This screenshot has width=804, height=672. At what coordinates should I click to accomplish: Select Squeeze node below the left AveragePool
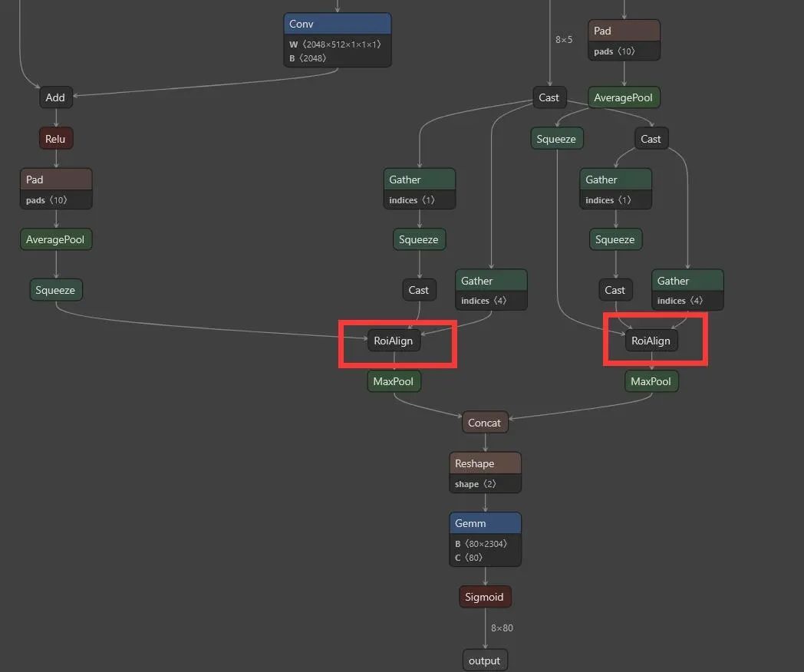[x=56, y=290]
